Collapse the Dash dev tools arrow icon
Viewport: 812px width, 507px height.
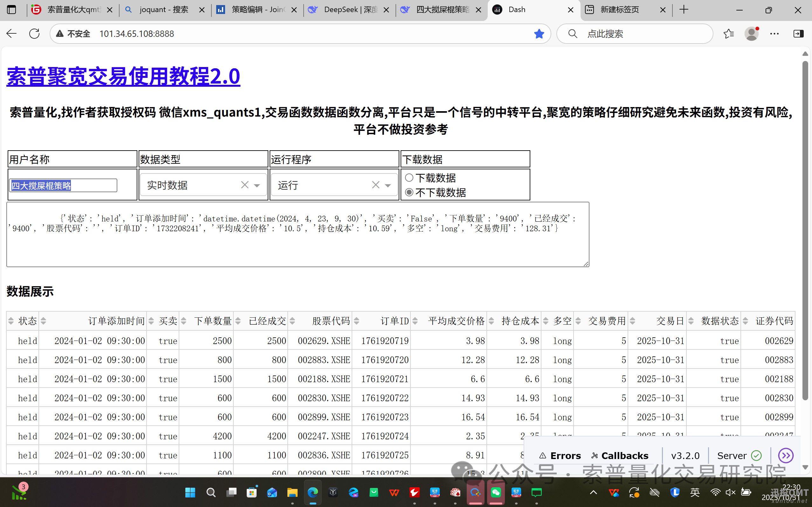(x=786, y=455)
